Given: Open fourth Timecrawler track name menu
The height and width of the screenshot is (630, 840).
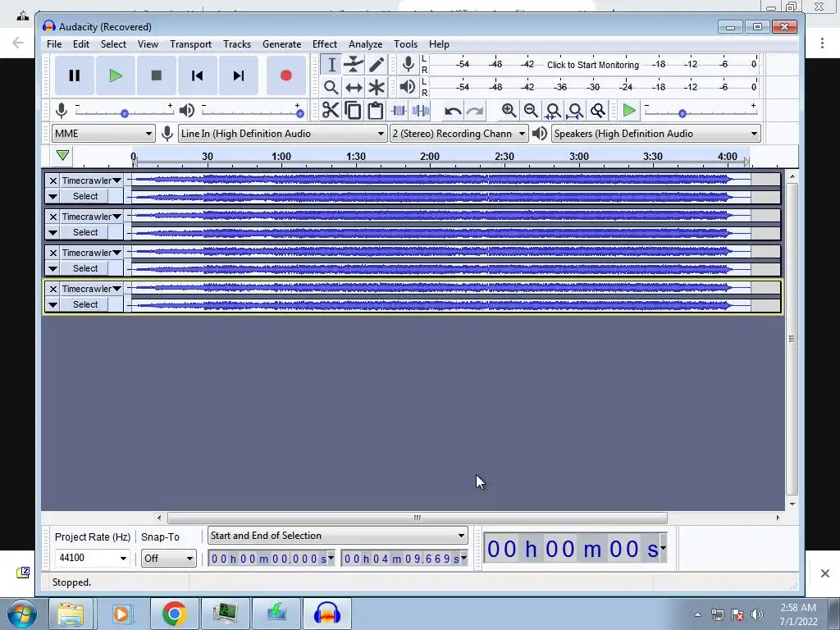Looking at the screenshot, I should coord(92,289).
